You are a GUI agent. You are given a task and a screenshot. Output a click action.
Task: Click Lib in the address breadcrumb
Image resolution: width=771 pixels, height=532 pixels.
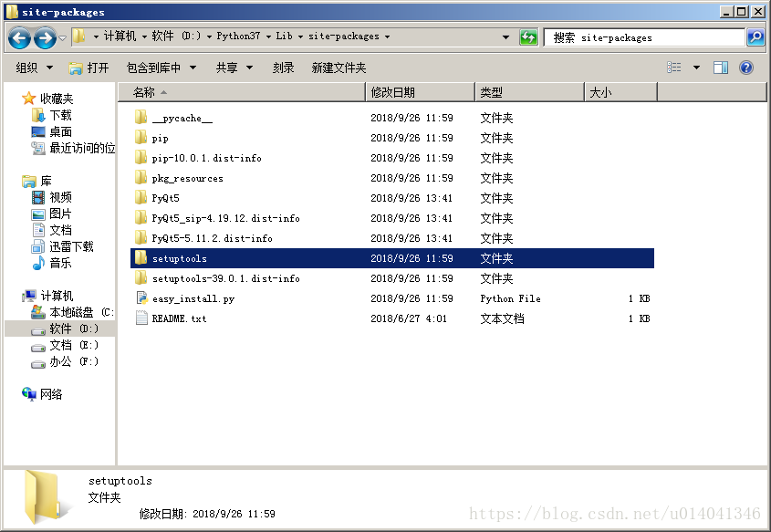pyautogui.click(x=284, y=36)
